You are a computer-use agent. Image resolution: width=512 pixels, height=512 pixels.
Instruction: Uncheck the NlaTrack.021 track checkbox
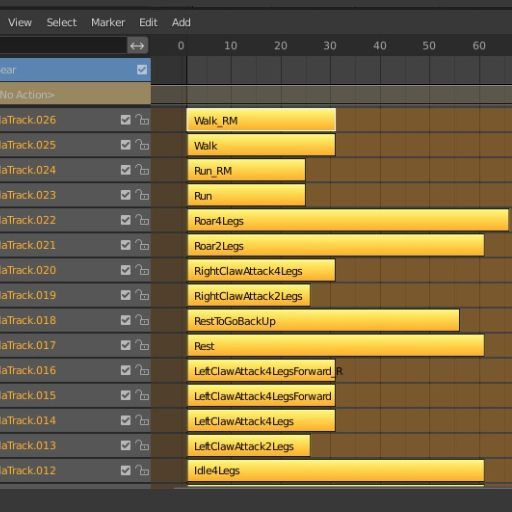[x=126, y=245]
